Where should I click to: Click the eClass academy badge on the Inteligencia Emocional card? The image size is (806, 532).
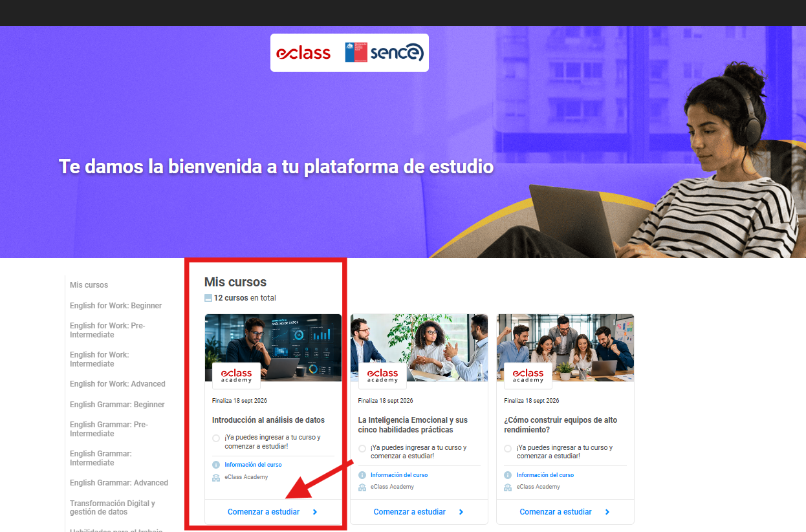tap(382, 376)
